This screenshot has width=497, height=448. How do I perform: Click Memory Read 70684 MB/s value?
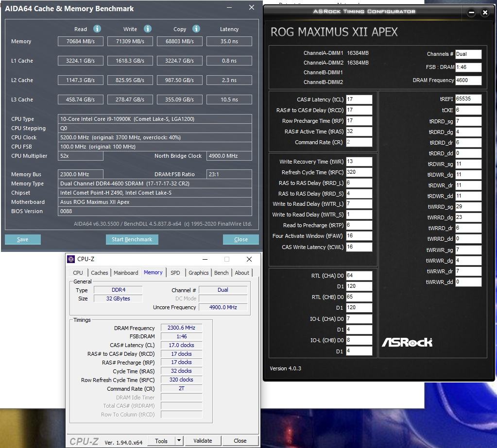81,41
